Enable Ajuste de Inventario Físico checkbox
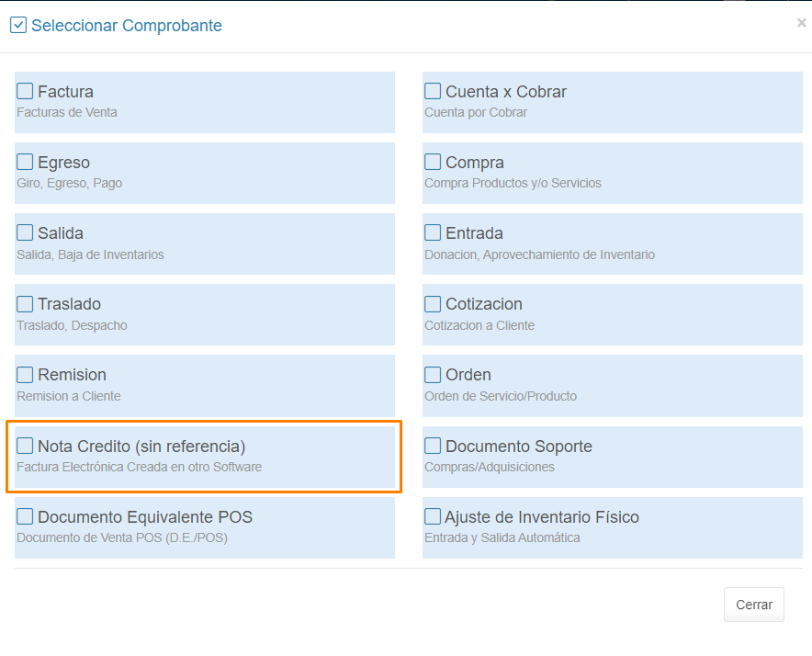 [433, 516]
